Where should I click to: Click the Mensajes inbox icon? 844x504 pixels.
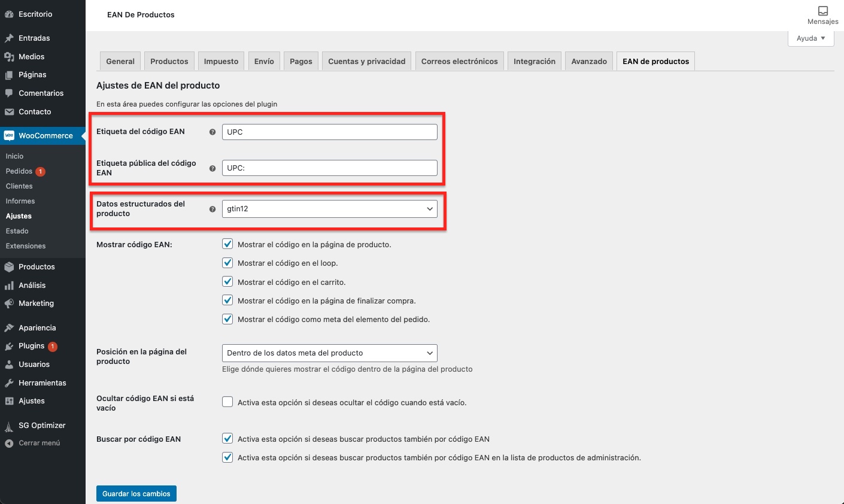[x=822, y=11]
